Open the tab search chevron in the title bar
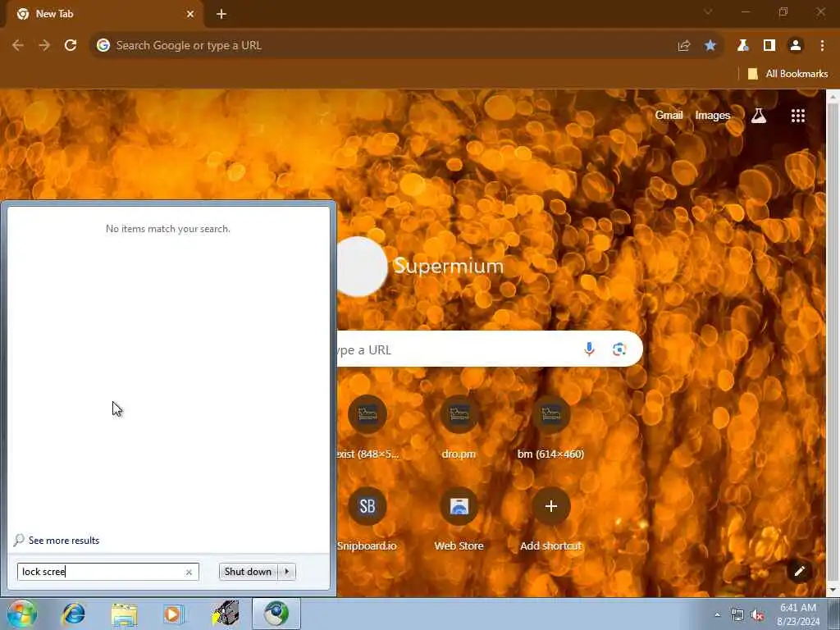840x630 pixels. coord(708,11)
